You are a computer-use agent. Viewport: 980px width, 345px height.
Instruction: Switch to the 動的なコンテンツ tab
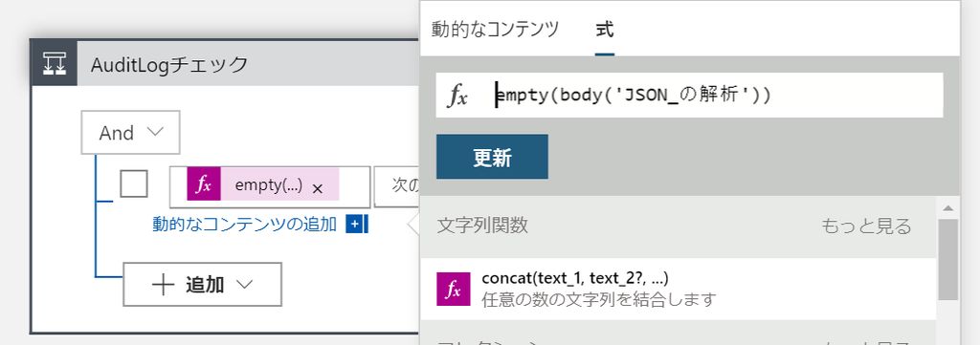click(495, 30)
